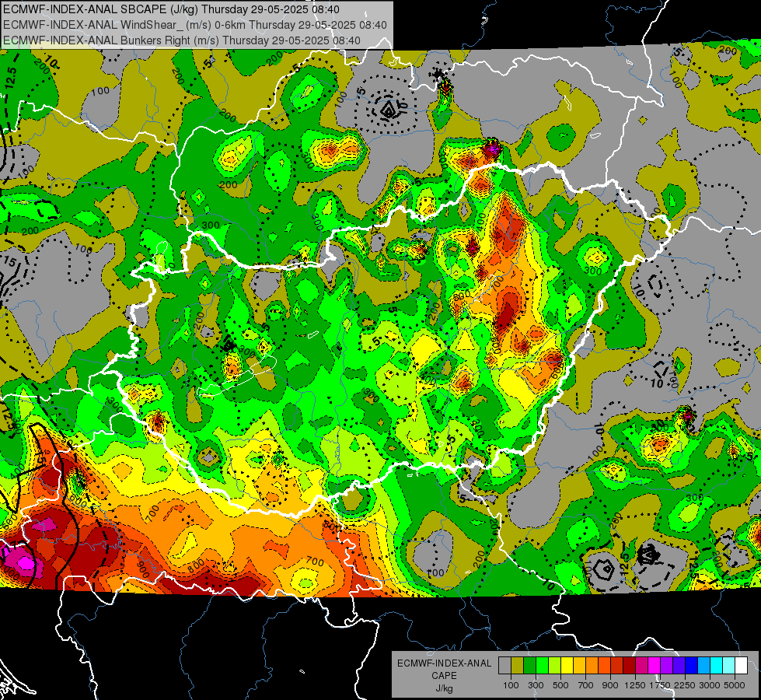Image resolution: width=761 pixels, height=700 pixels.
Task: Select the magenta legend swatch left of 1750
Action: tap(655, 665)
